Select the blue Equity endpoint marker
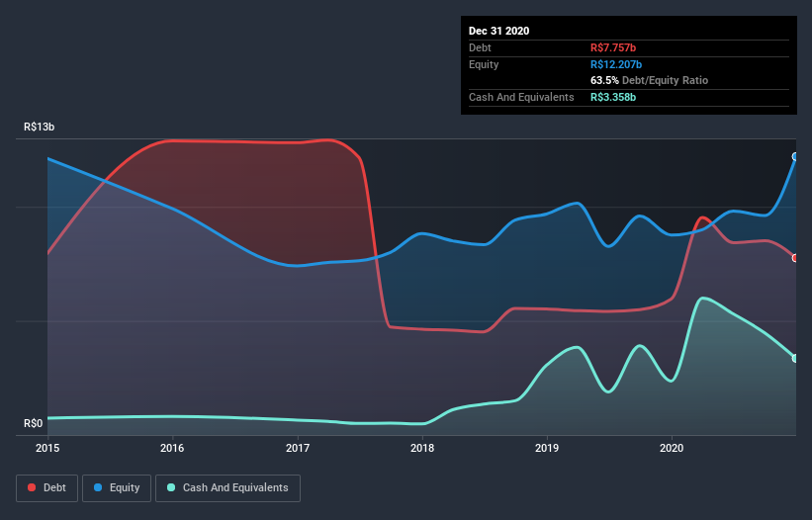812x520 pixels. point(795,157)
